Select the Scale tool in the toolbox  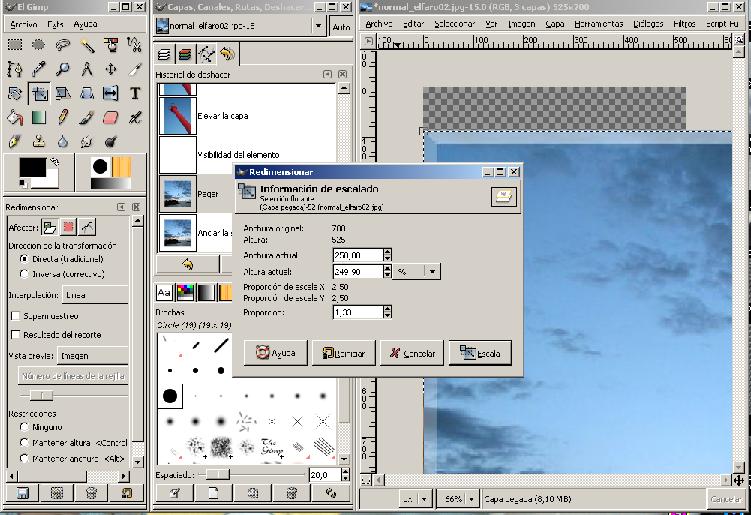pyautogui.click(x=39, y=93)
